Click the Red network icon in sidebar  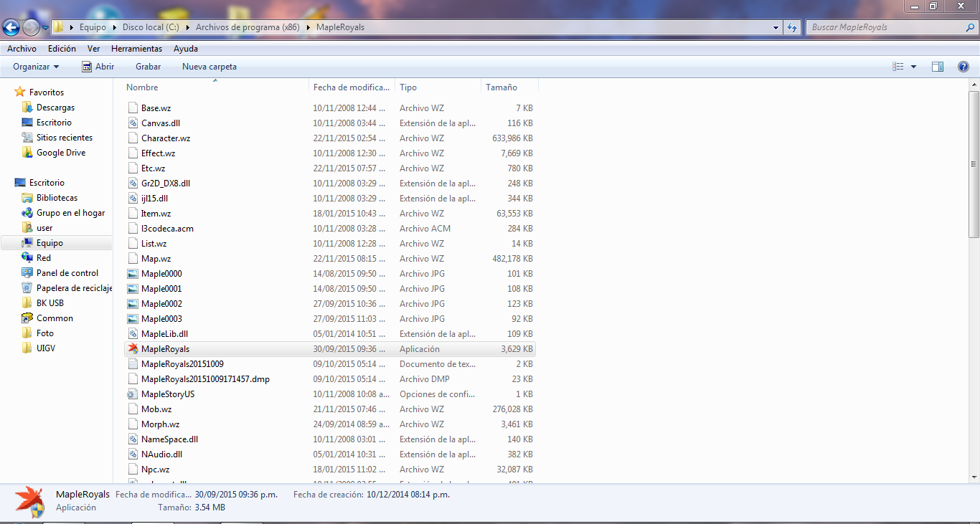click(27, 258)
